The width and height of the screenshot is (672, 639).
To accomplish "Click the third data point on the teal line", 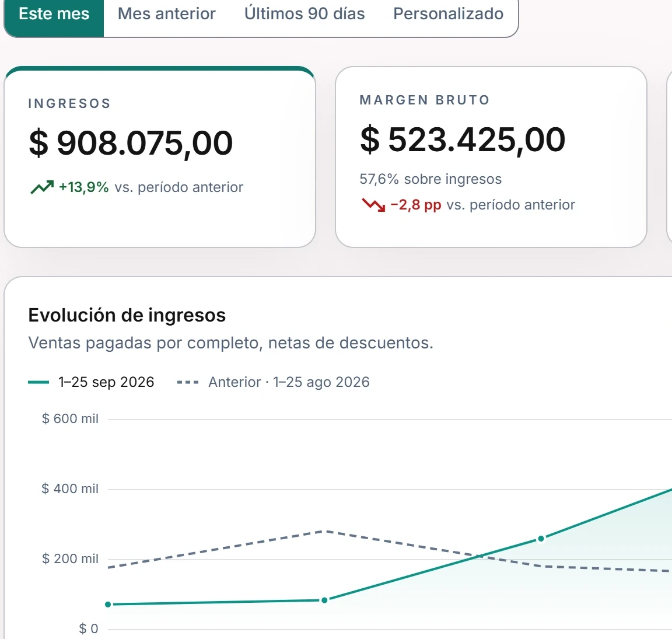I will [541, 539].
